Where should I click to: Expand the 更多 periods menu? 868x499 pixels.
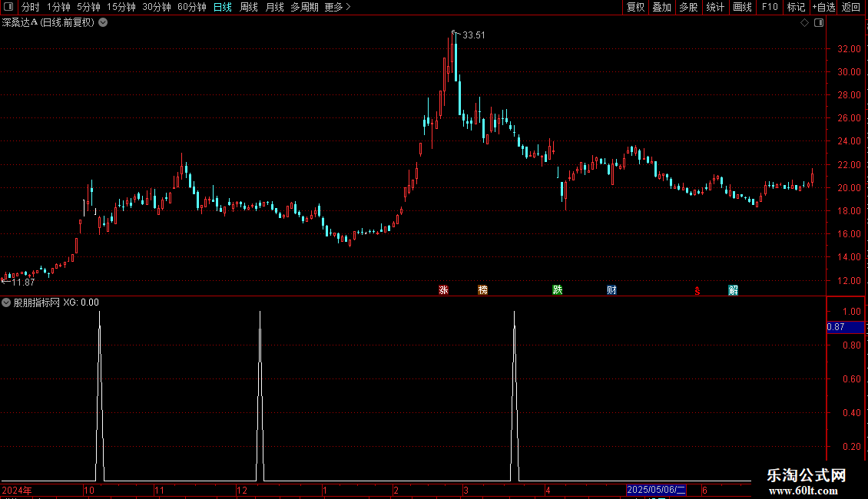(338, 7)
